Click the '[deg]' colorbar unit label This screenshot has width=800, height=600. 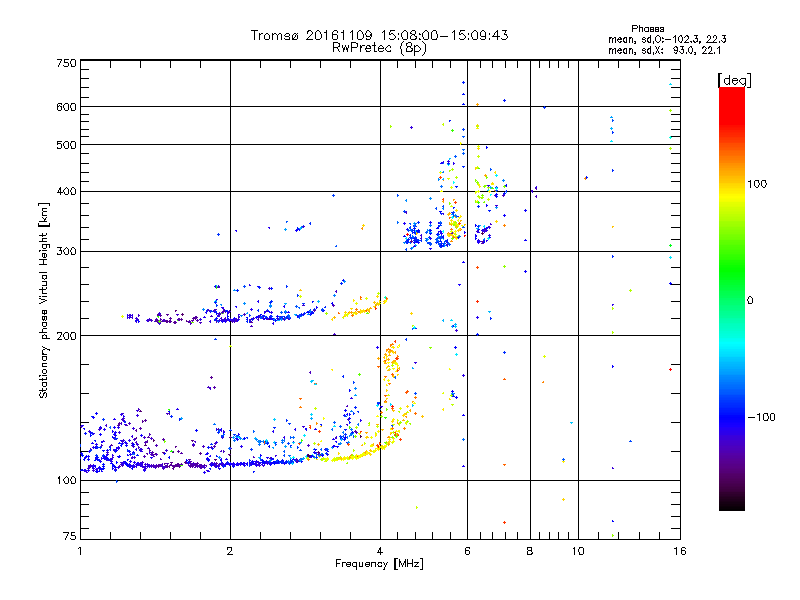(x=734, y=80)
